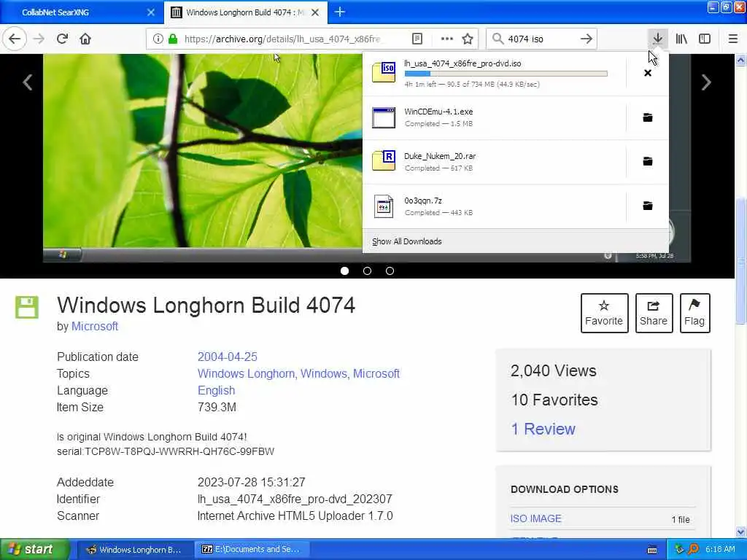Click the forward navigation arrow
The width and height of the screenshot is (747, 560).
[x=39, y=39]
